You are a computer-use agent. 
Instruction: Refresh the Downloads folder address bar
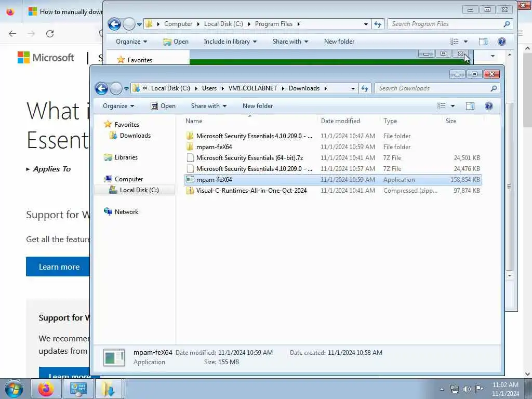coord(365,88)
